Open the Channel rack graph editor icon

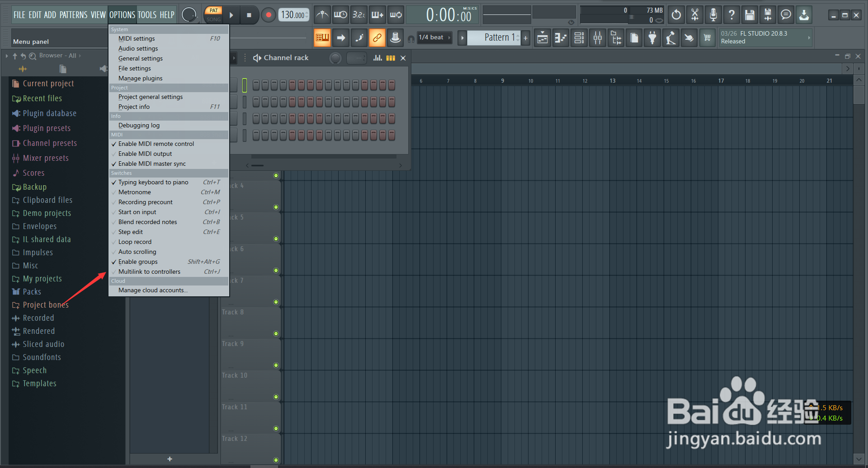pyautogui.click(x=377, y=58)
